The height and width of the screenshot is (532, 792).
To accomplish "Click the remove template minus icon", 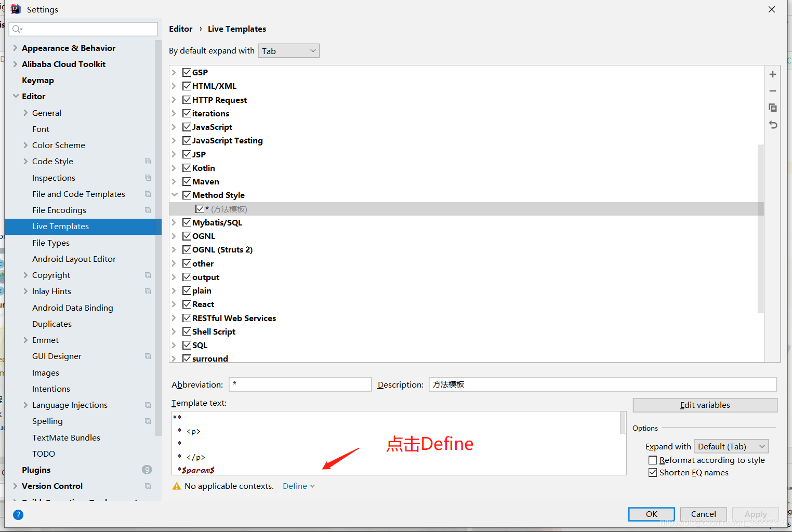I will click(x=773, y=91).
